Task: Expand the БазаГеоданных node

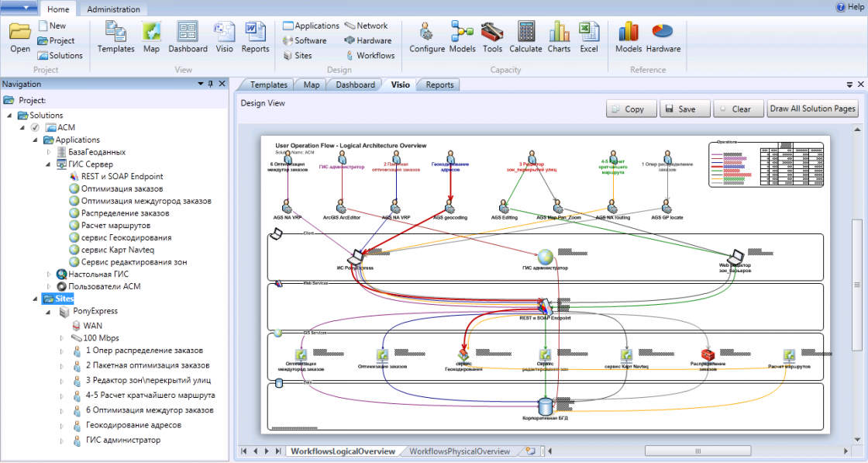Action: pos(49,152)
